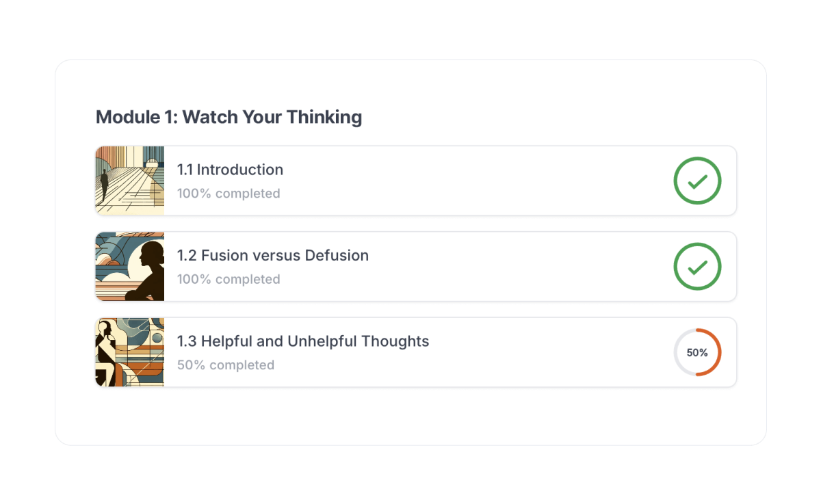Click the 50% progress ring icon

tap(697, 352)
